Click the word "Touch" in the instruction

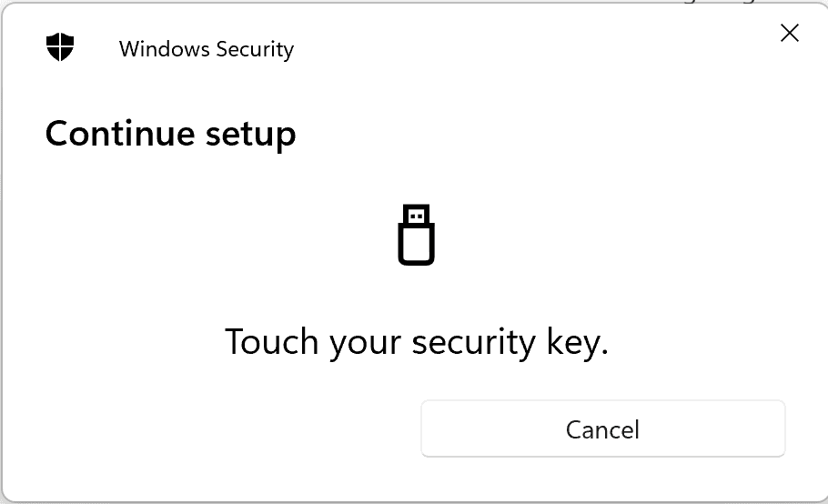(x=272, y=341)
